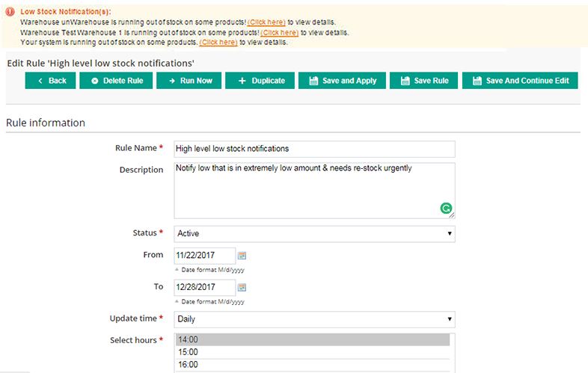This screenshot has width=588, height=373.
Task: Open the Update time dropdown
Action: pyautogui.click(x=314, y=319)
